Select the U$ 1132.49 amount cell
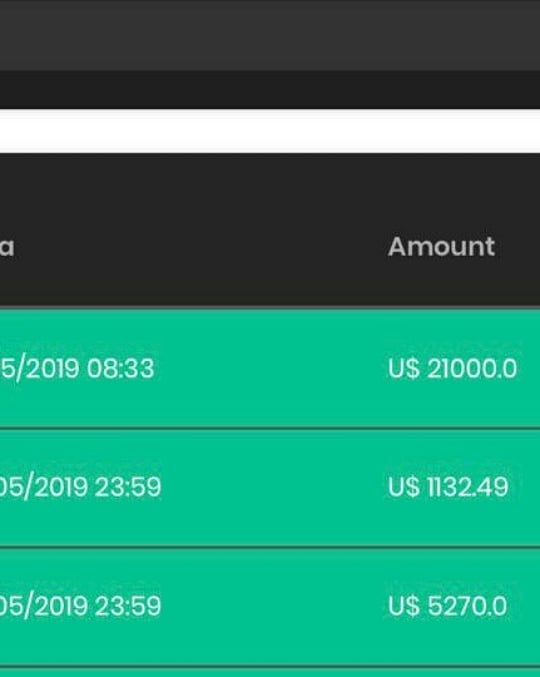Viewport: 540px width, 677px height. pyautogui.click(x=448, y=487)
